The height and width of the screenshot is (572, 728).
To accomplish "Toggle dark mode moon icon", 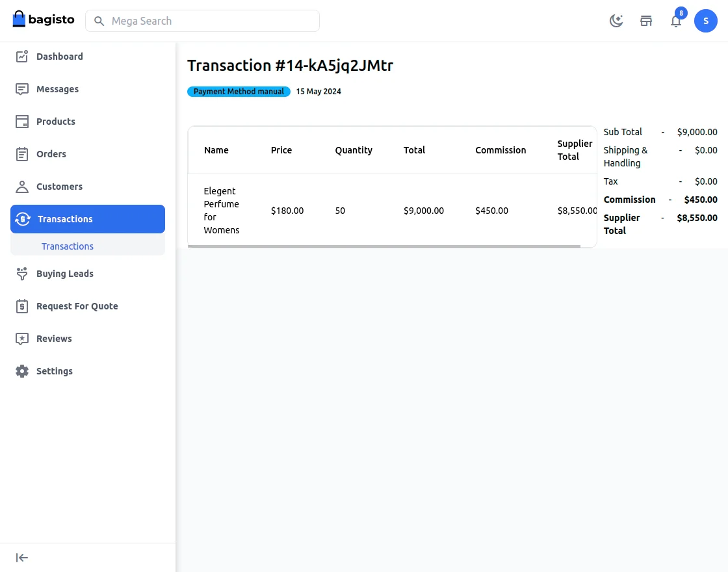I will (x=616, y=21).
